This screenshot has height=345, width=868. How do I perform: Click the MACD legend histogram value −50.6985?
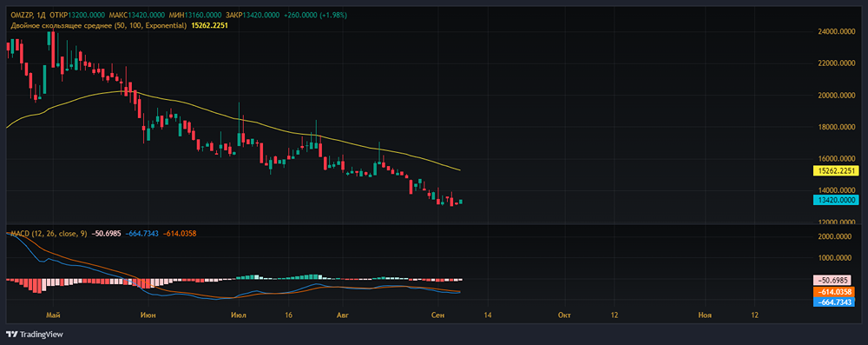pos(107,234)
